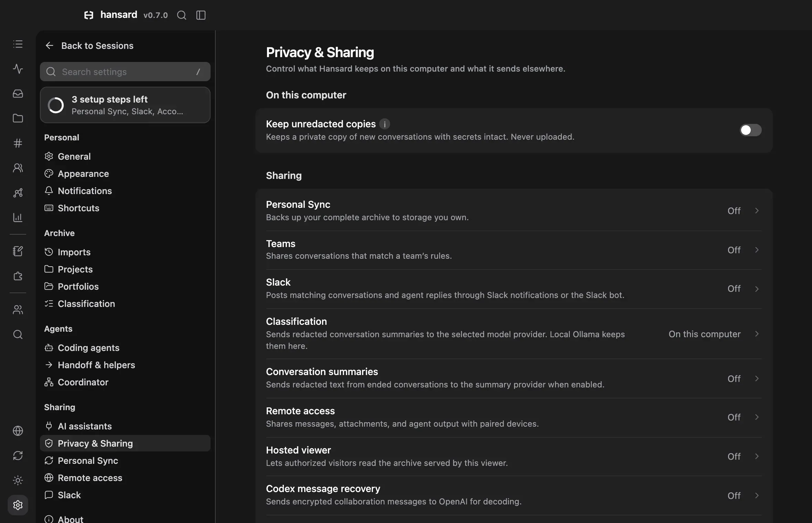Open the globe icon in left rail
Viewport: 812px width, 523px height.
coord(18,431)
